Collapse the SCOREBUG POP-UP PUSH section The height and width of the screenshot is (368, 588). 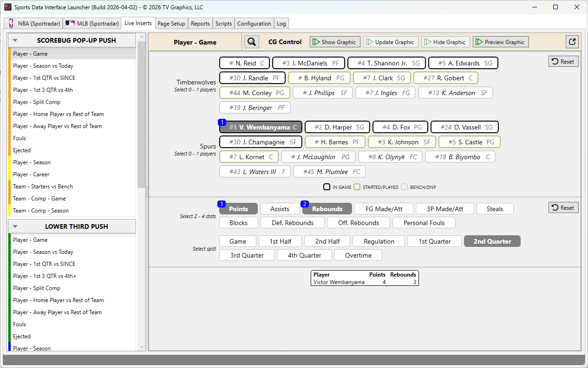[15, 40]
